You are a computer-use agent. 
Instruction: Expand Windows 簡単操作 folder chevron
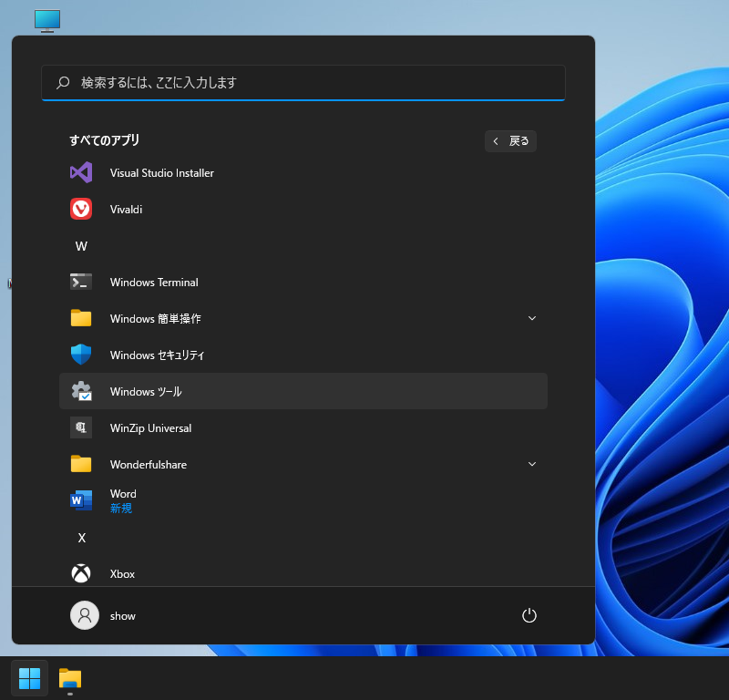coord(532,318)
